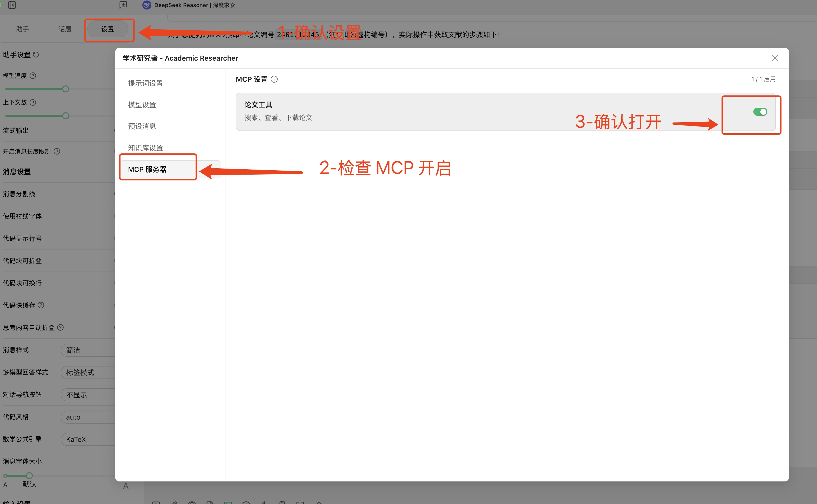This screenshot has width=817, height=504.
Task: Adjust the 模型温度 slider handle
Action: click(x=66, y=89)
